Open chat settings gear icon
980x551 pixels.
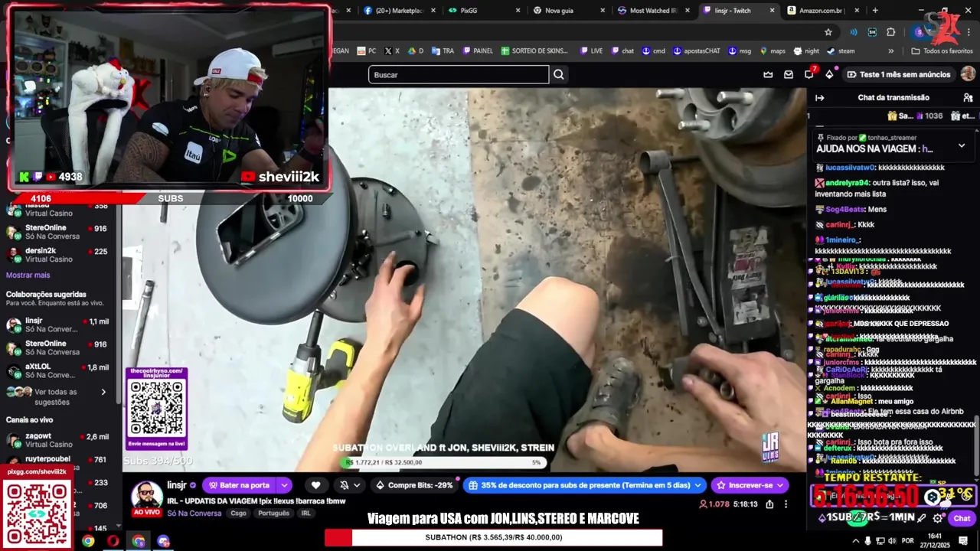pos(938,518)
